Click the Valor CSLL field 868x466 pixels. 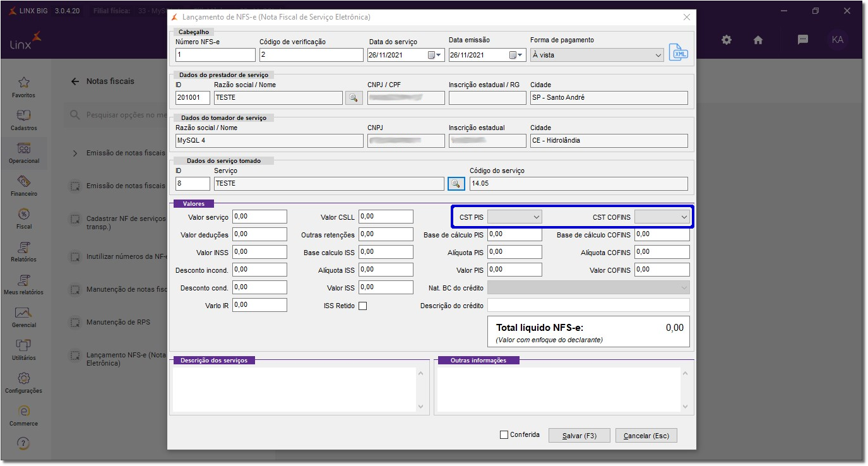pyautogui.click(x=386, y=217)
